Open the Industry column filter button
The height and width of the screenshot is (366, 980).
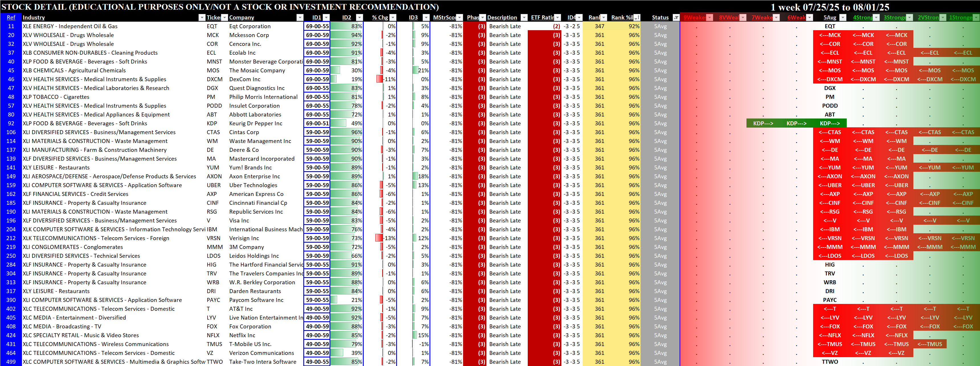click(202, 17)
